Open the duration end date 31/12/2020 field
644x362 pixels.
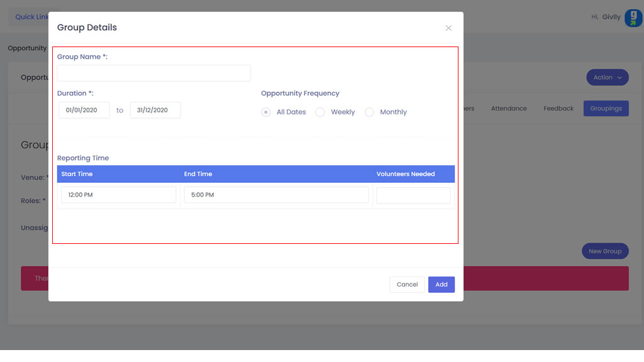click(x=155, y=110)
